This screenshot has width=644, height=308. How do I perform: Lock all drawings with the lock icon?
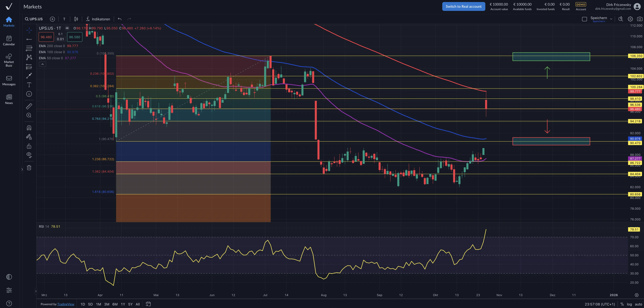click(29, 146)
